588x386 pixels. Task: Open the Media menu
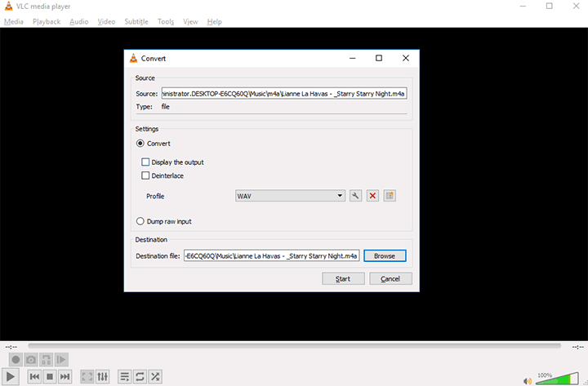pyautogui.click(x=14, y=22)
